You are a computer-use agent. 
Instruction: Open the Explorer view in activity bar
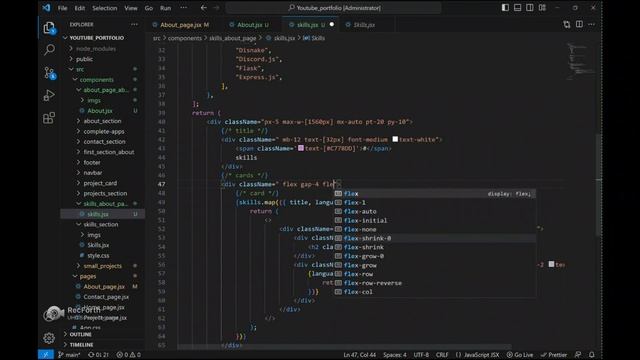[x=49, y=28]
